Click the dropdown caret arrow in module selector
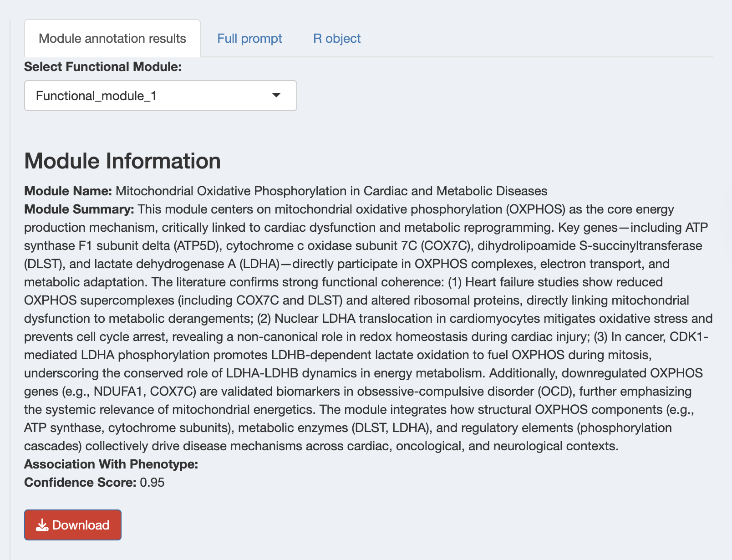The width and height of the screenshot is (732, 560). 276,95
